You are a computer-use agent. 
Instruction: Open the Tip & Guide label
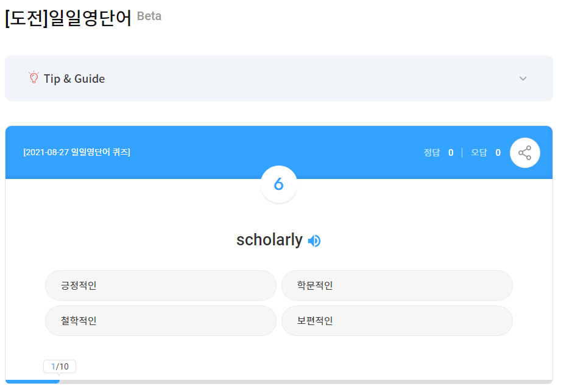[74, 79]
